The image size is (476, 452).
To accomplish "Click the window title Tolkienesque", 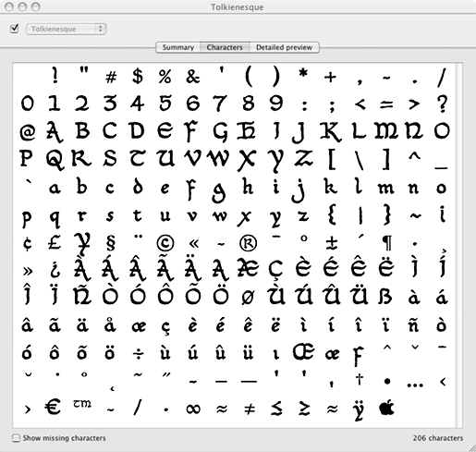I will point(237,7).
